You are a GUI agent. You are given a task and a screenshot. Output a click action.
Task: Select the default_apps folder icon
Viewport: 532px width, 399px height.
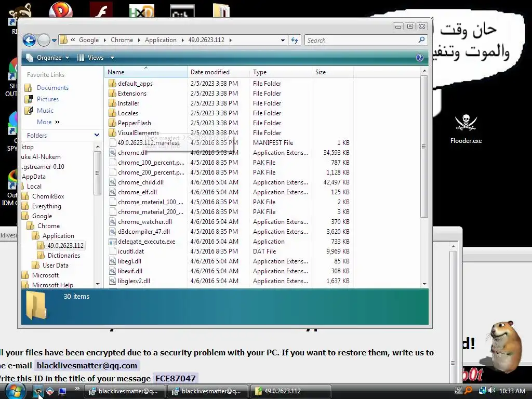(112, 84)
